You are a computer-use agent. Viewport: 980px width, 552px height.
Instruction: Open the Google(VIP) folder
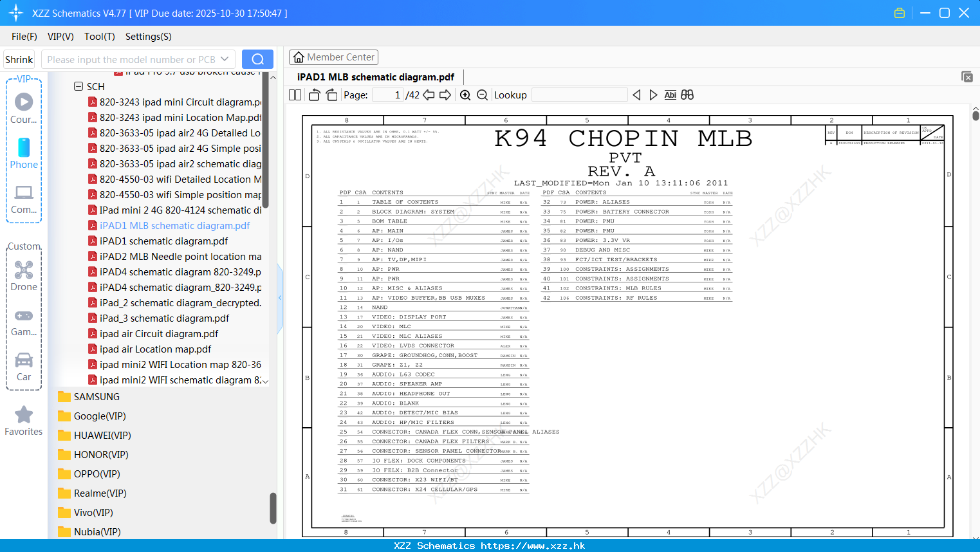point(92,416)
